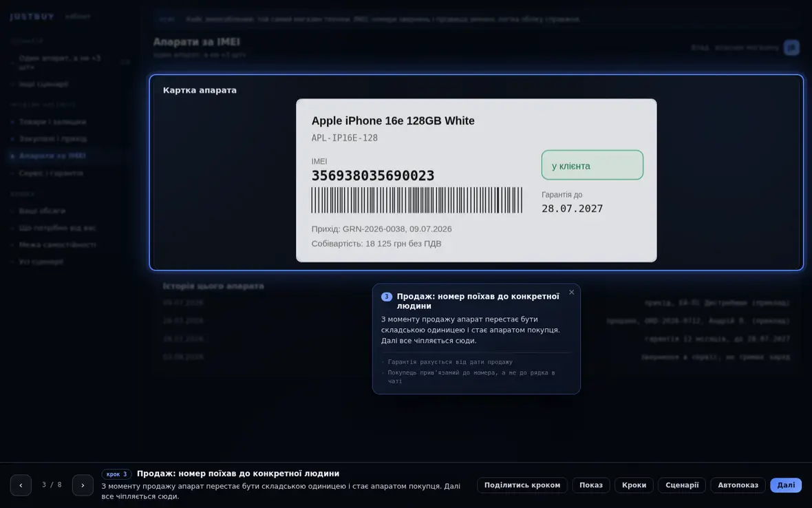Open the Кроки list button
This screenshot has height=508, width=812.
pyautogui.click(x=634, y=485)
